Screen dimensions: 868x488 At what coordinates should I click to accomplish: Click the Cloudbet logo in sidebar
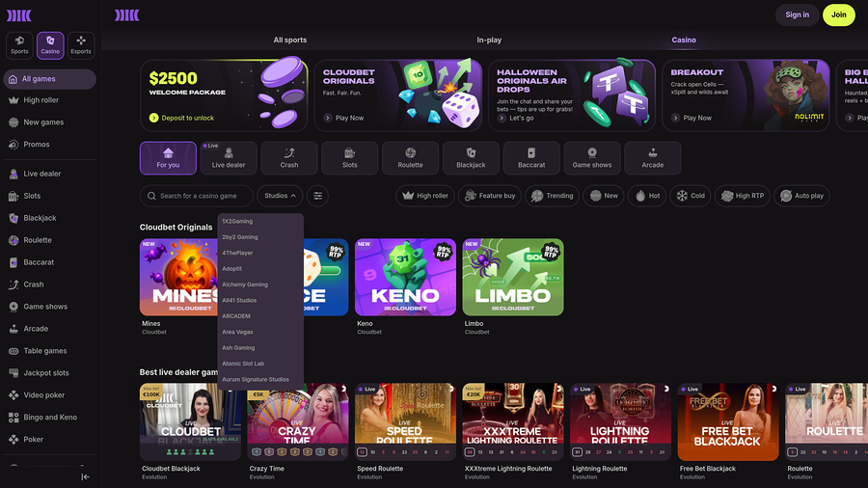[19, 15]
